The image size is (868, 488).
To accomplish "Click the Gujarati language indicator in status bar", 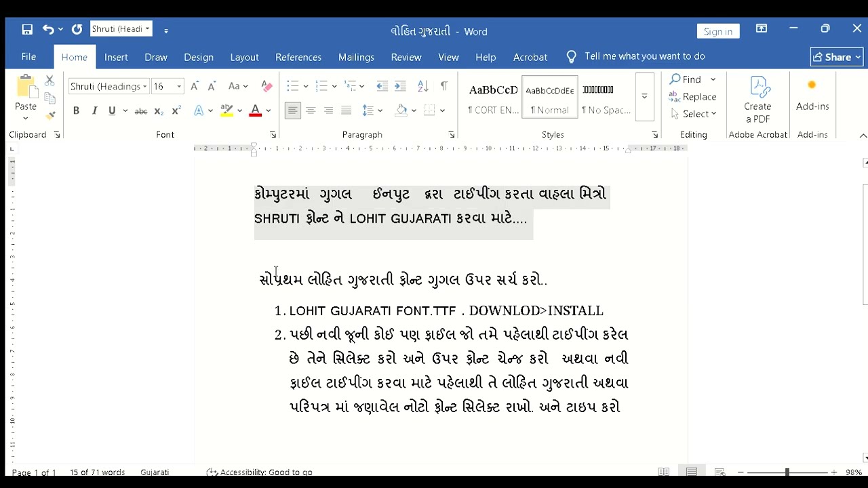I will pyautogui.click(x=155, y=472).
